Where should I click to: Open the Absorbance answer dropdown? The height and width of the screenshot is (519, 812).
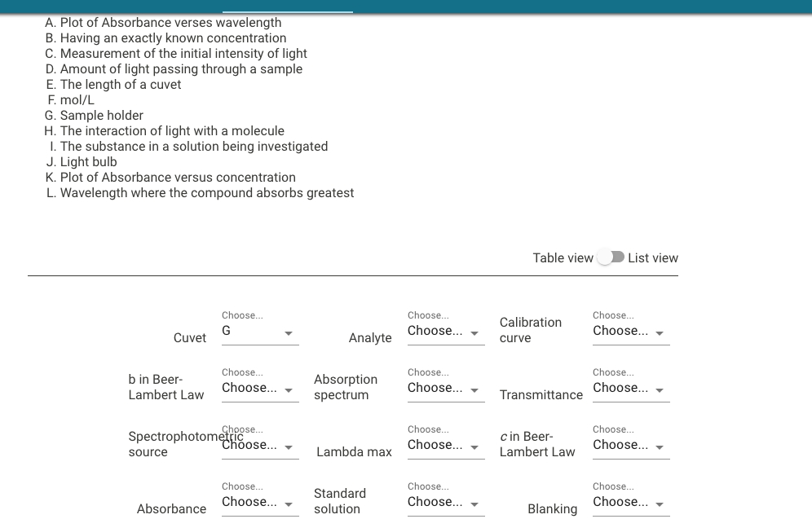click(x=260, y=502)
